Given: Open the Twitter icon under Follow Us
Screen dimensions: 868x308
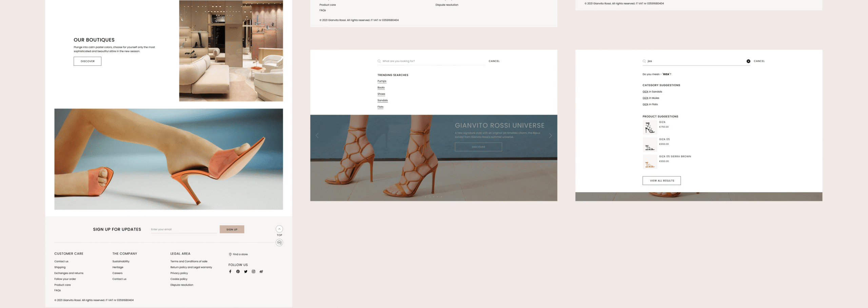Looking at the screenshot, I should point(246,271).
